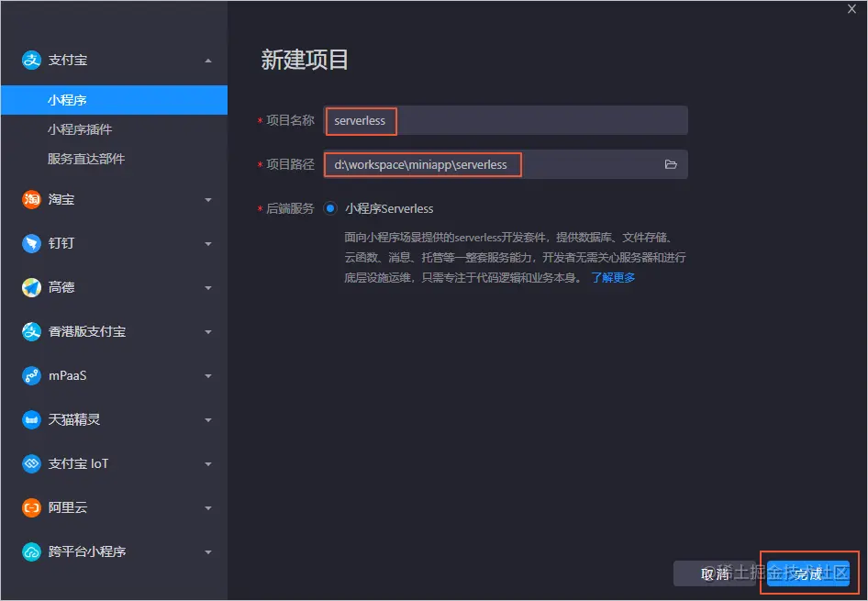Click the 高德 category label
868x601 pixels.
coord(61,287)
